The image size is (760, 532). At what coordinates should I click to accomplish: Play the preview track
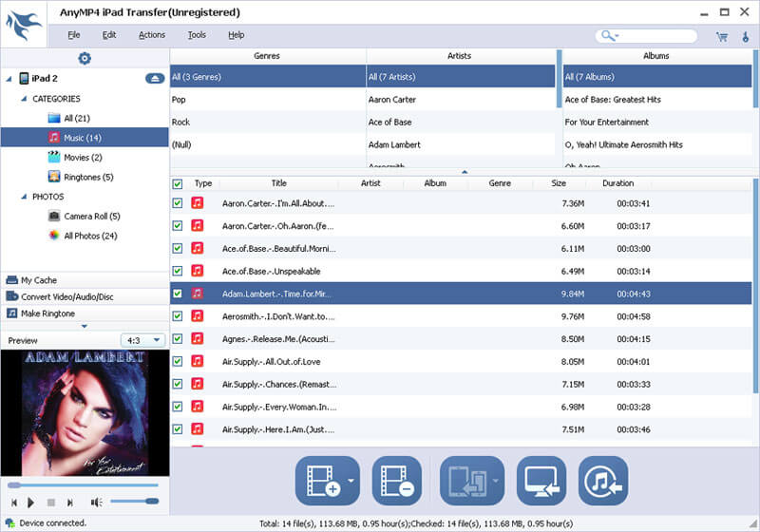30,503
